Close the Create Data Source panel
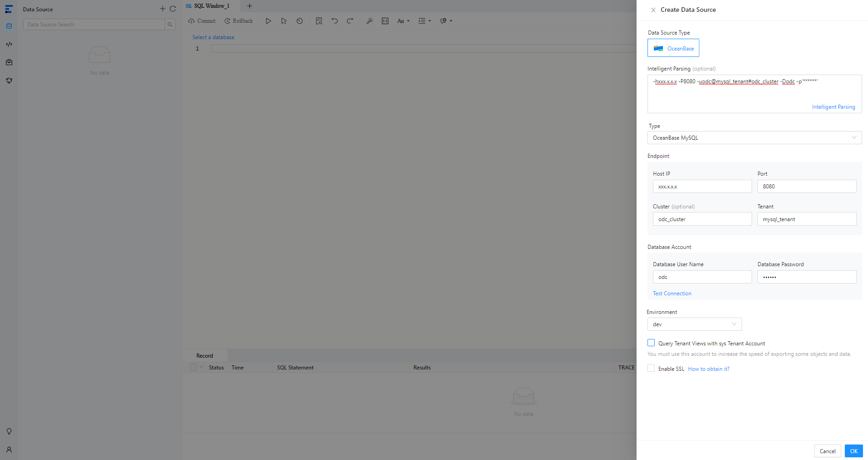Viewport: 868px width, 460px height. pyautogui.click(x=653, y=10)
